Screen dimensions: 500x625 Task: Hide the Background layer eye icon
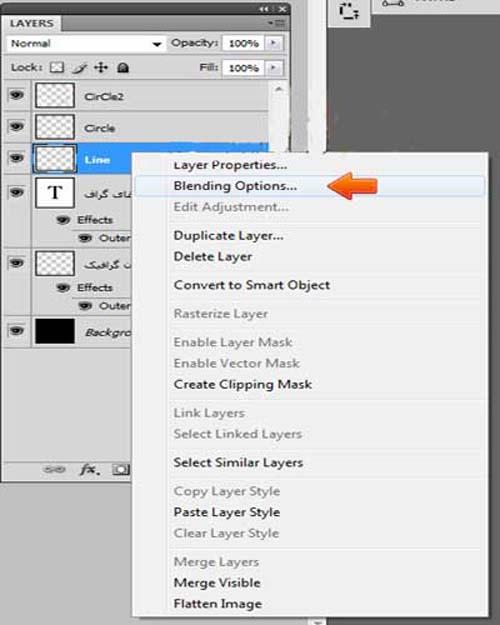point(16,330)
